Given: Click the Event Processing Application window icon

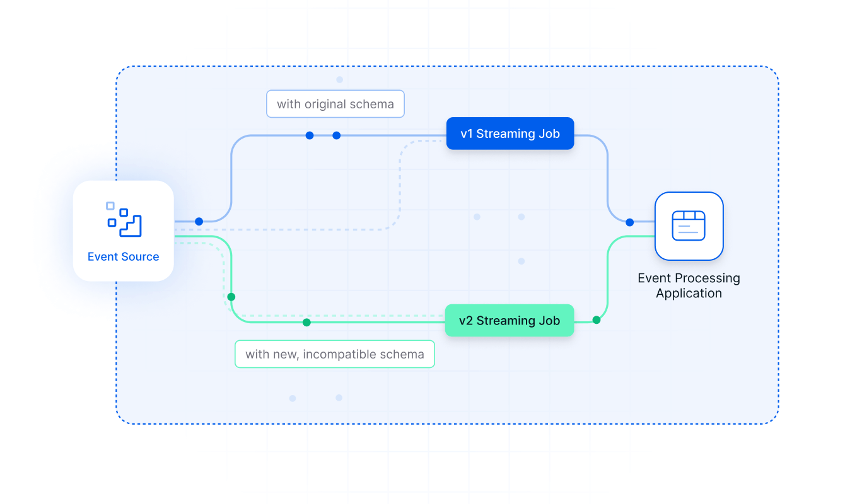Looking at the screenshot, I should click(689, 226).
